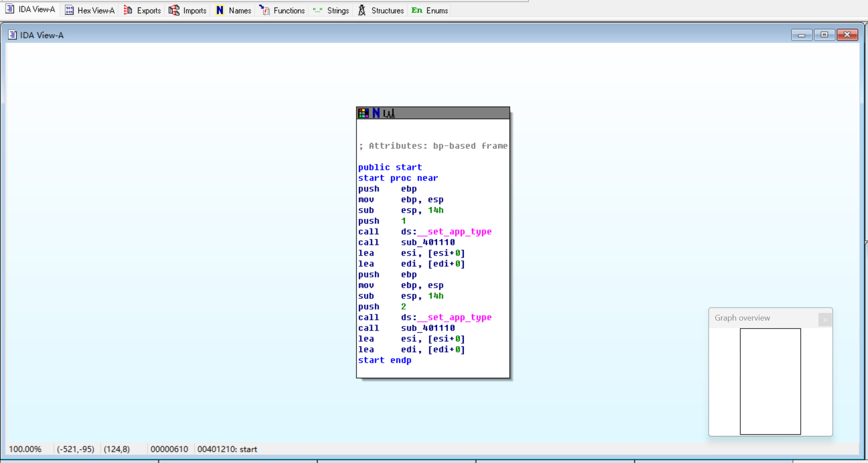Screen dimensions: 868x463
Task: Click the "start proc near" line
Action: click(398, 178)
